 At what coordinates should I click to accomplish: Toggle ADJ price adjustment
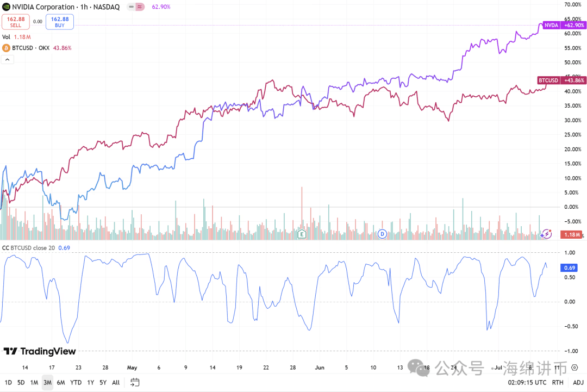pyautogui.click(x=577, y=382)
